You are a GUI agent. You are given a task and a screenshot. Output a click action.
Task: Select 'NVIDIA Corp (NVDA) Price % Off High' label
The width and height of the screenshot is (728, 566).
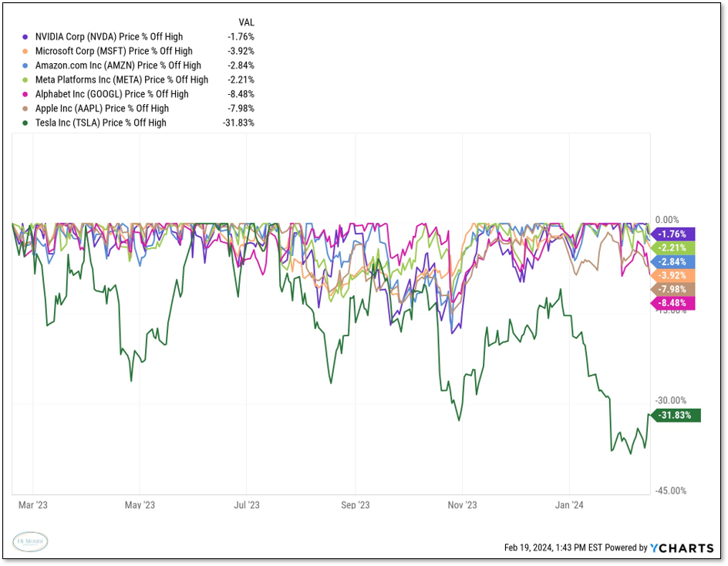point(109,37)
